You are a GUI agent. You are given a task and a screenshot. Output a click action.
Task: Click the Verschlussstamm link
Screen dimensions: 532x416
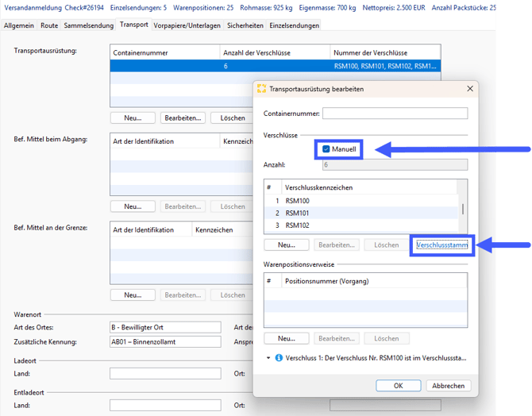442,245
